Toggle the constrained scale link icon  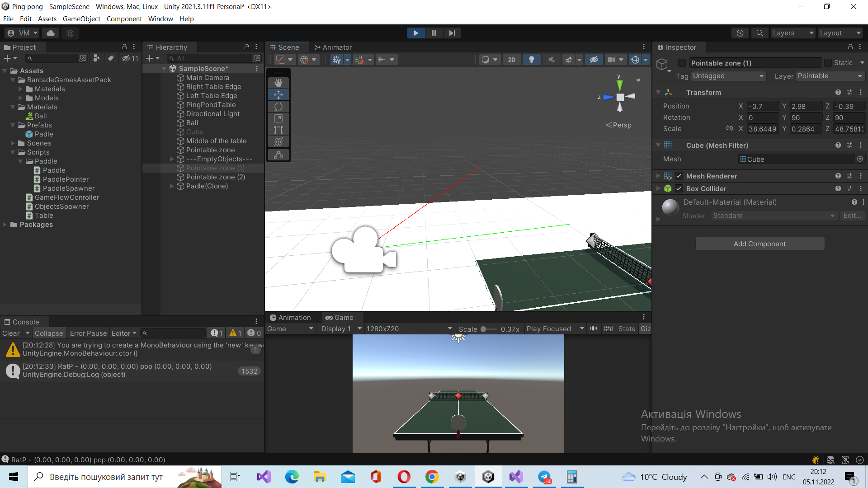pyautogui.click(x=729, y=129)
